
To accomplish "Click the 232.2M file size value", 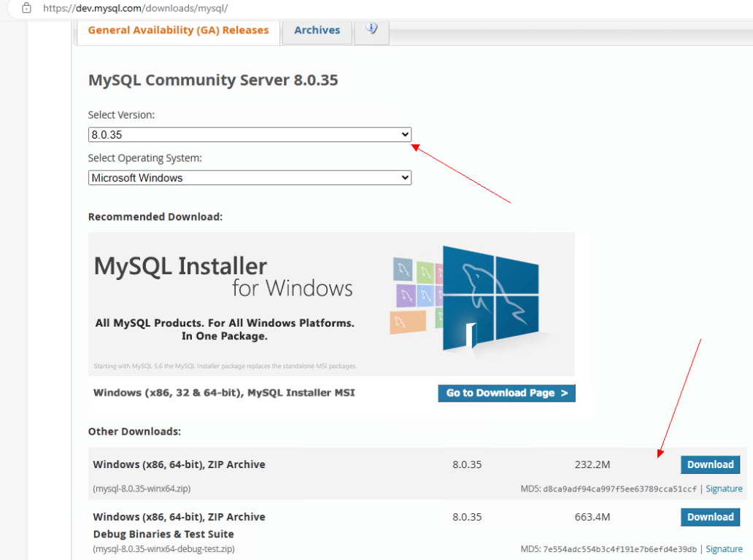I will coord(592,464).
